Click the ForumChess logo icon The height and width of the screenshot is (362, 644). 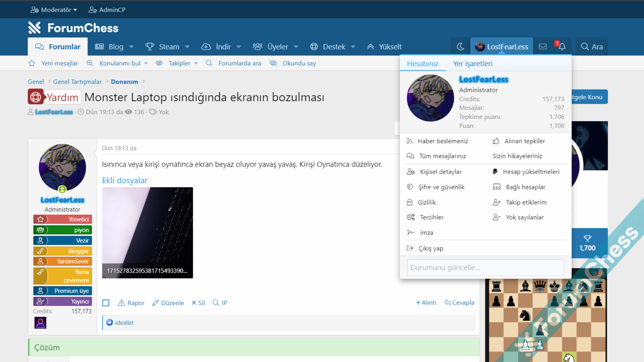(x=35, y=28)
